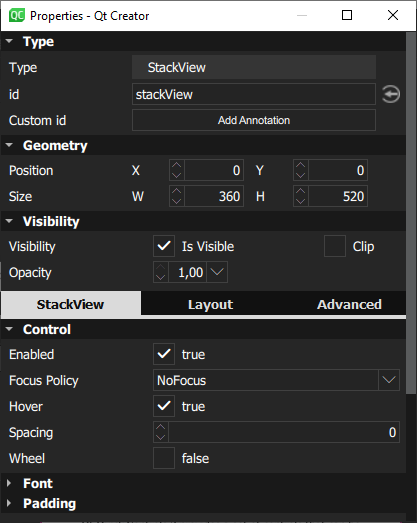Image resolution: width=417 pixels, height=523 pixels.
Task: Click the id input field with stackView
Action: 254,94
